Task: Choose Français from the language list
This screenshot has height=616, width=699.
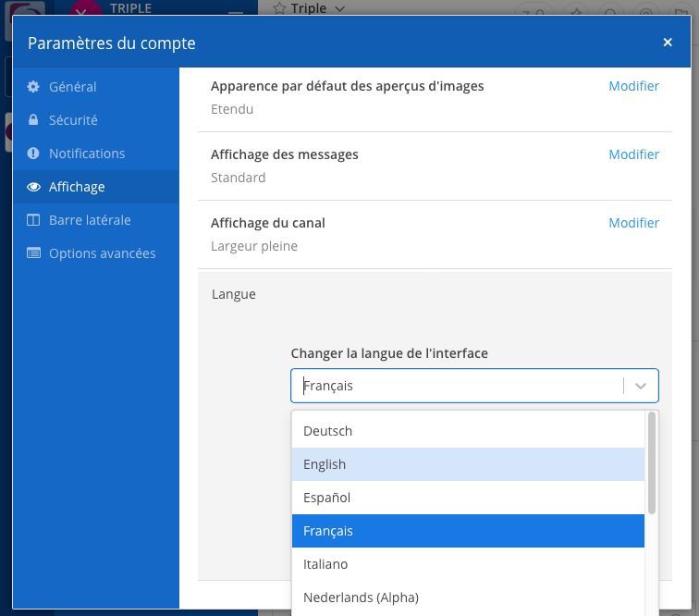Action: pos(468,531)
